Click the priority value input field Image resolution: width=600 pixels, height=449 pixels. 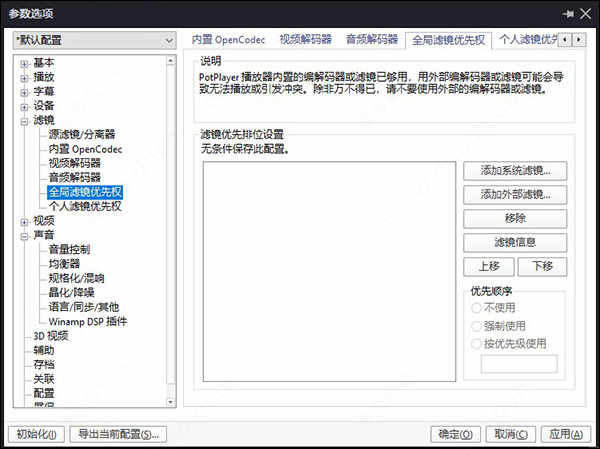point(519,364)
